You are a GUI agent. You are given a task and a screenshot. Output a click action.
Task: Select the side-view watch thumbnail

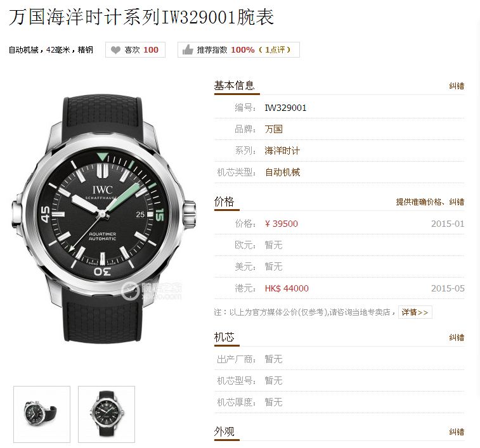pos(42,414)
